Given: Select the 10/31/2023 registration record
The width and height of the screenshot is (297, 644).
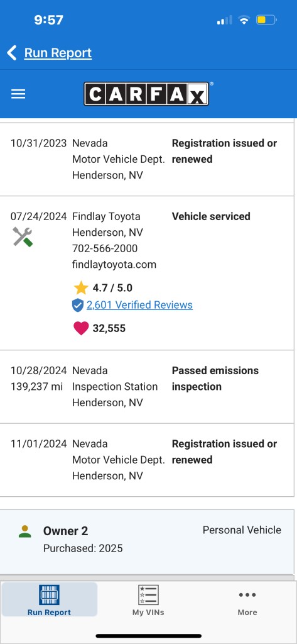Looking at the screenshot, I should tap(147, 159).
